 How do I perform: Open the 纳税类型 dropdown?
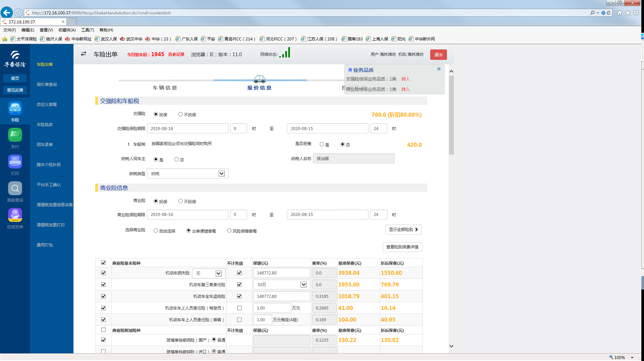pyautogui.click(x=221, y=173)
